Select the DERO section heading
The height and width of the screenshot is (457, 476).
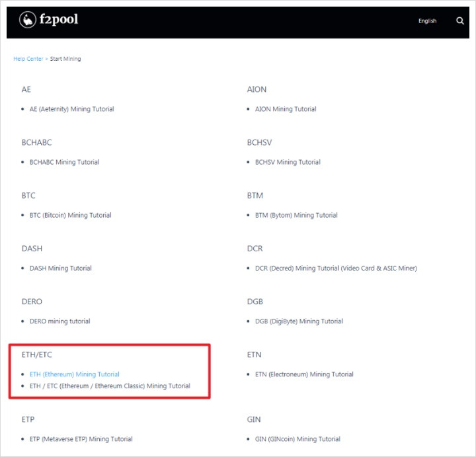pyautogui.click(x=32, y=302)
